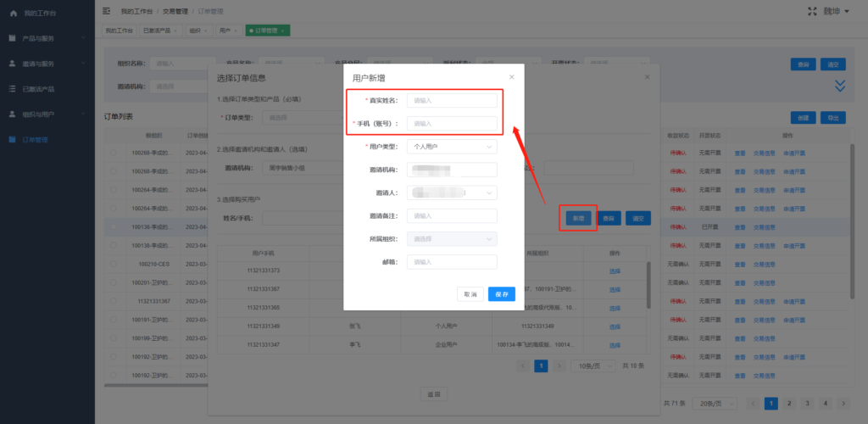
Task: Click the 已激活产品 list icon in sidebar
Action: click(13, 88)
